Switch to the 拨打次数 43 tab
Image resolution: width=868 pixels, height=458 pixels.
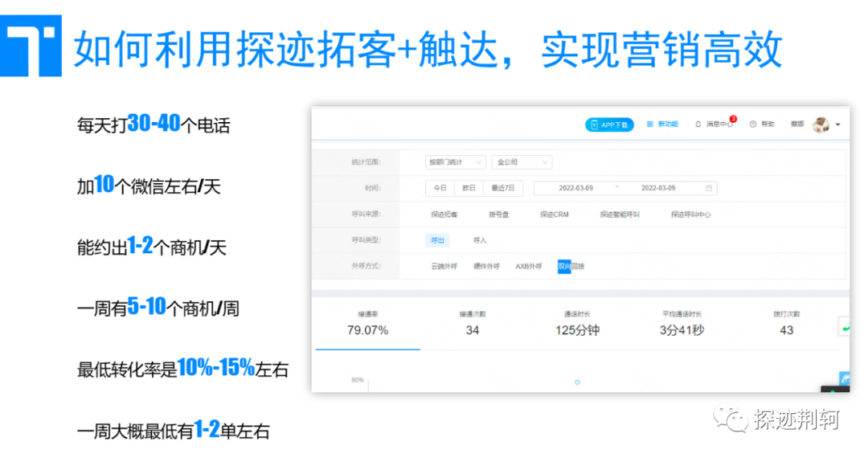pos(787,324)
